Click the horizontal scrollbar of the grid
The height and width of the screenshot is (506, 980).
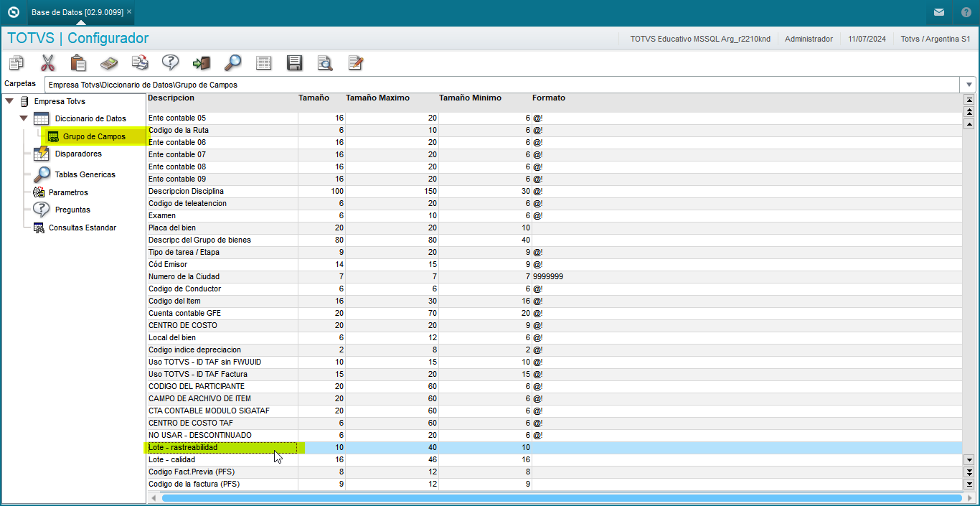click(562, 497)
